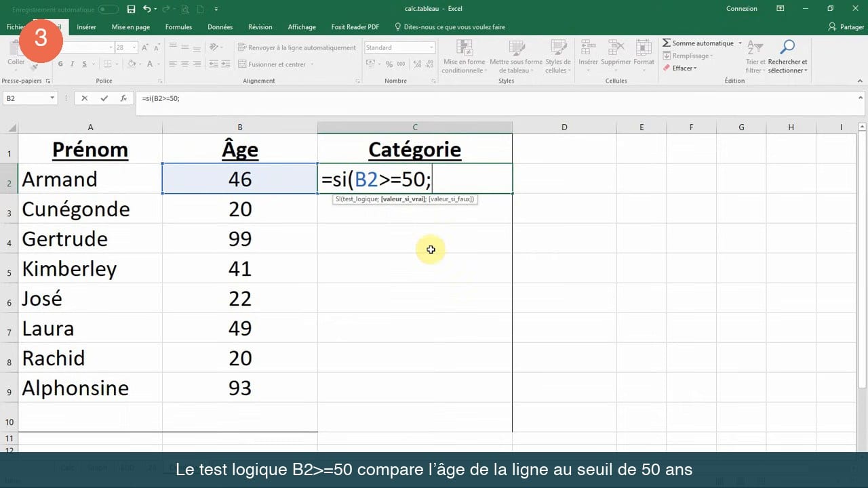This screenshot has width=868, height=488.
Task: Expand the Name Box dropdown showing B2
Action: point(52,98)
